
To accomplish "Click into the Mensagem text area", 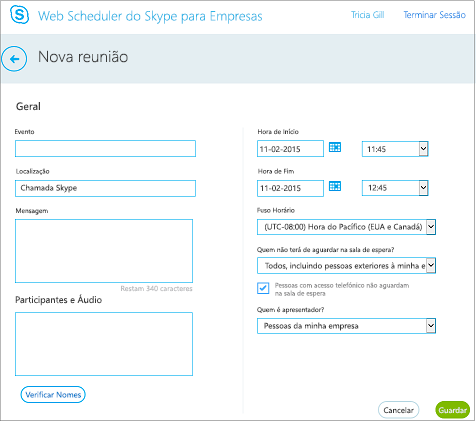I will click(x=104, y=251).
